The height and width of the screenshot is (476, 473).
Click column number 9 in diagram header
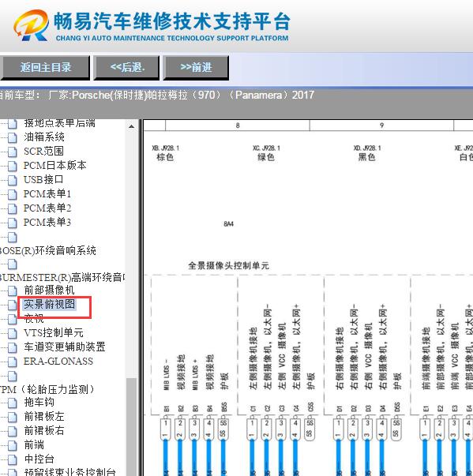(x=381, y=126)
